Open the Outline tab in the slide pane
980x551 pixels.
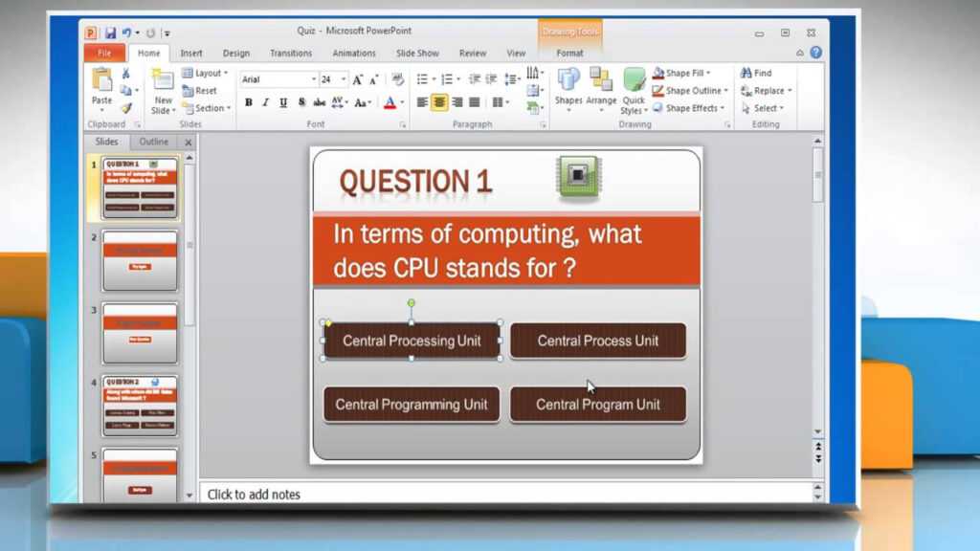coord(153,142)
